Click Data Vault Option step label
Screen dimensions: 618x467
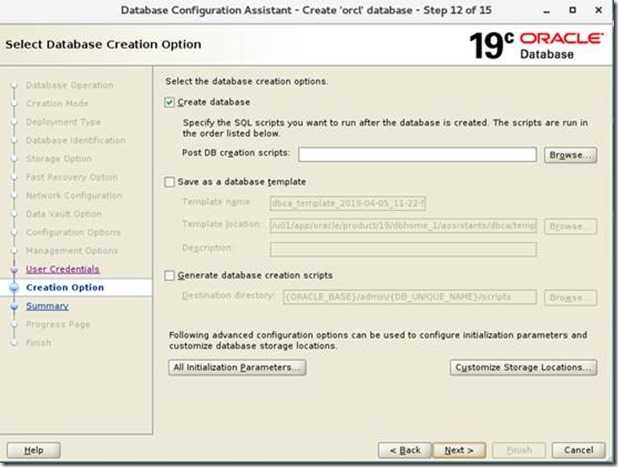[x=64, y=214]
